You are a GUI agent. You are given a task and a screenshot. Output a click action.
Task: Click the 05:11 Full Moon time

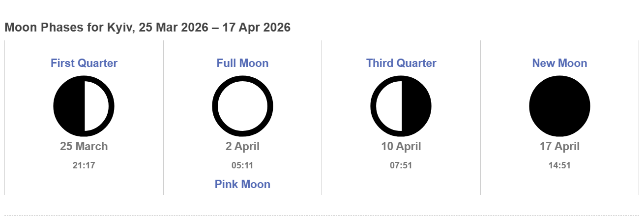[242, 165]
